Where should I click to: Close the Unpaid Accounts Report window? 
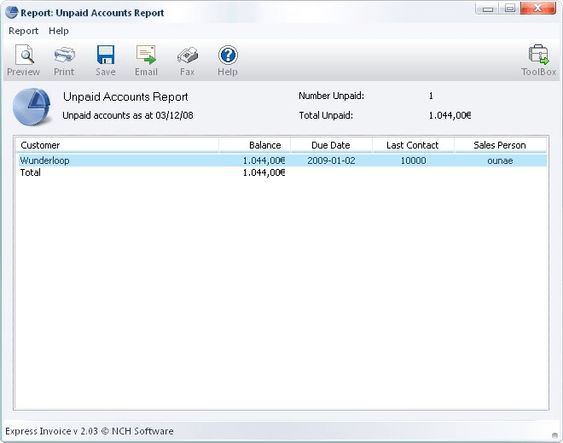(538, 9)
